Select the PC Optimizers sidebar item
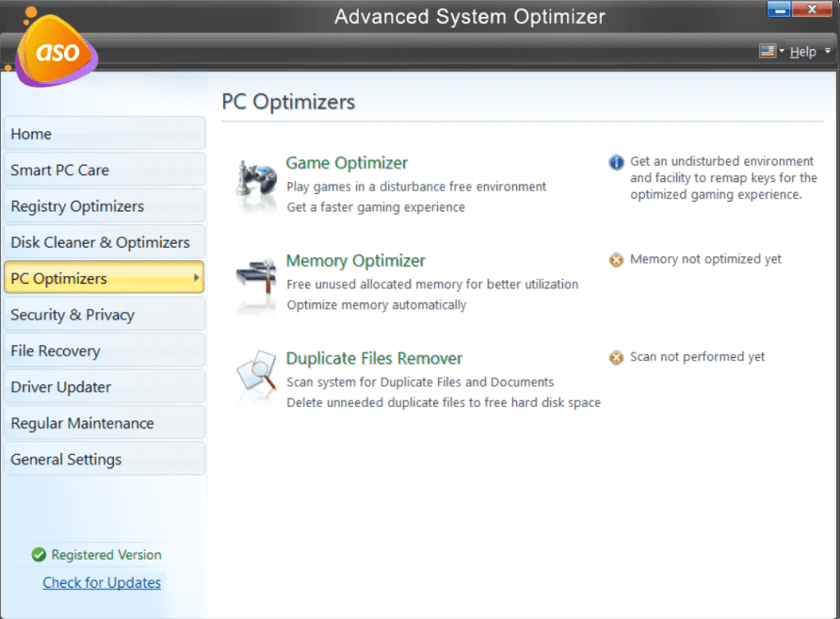840x619 pixels. tap(104, 277)
